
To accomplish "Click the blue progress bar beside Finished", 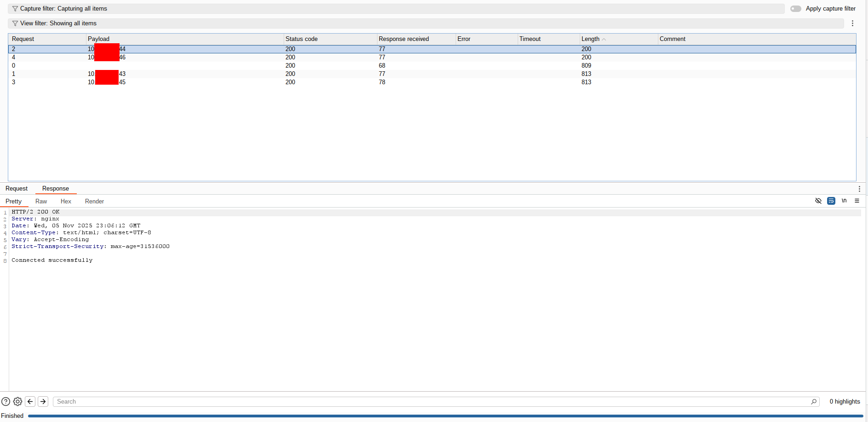I will pyautogui.click(x=414, y=416).
